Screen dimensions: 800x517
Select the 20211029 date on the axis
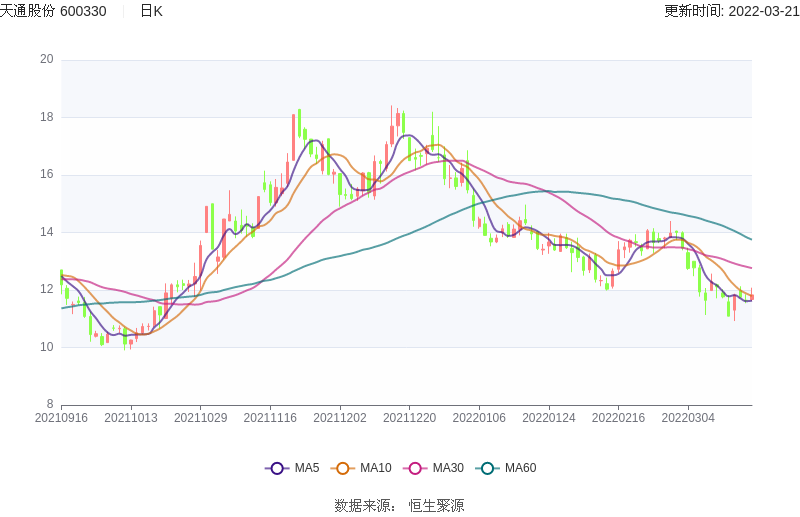200,418
